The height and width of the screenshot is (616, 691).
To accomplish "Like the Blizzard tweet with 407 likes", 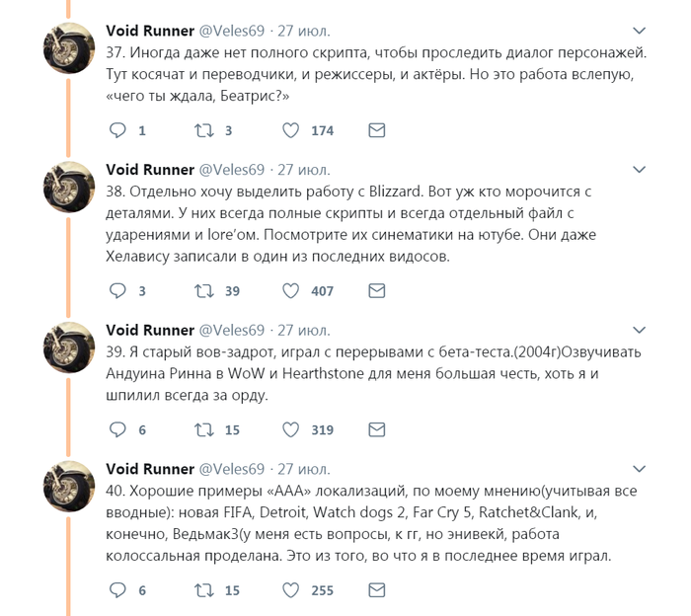I will (291, 291).
